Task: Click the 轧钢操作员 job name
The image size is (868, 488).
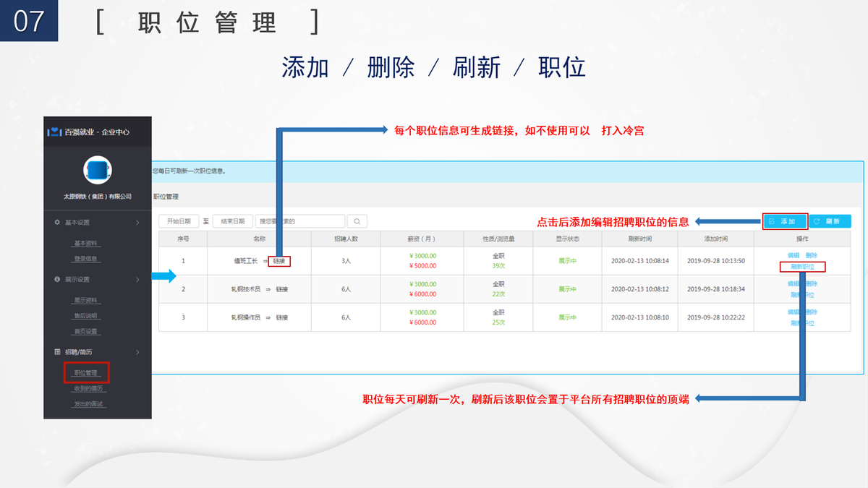Action: (246, 317)
